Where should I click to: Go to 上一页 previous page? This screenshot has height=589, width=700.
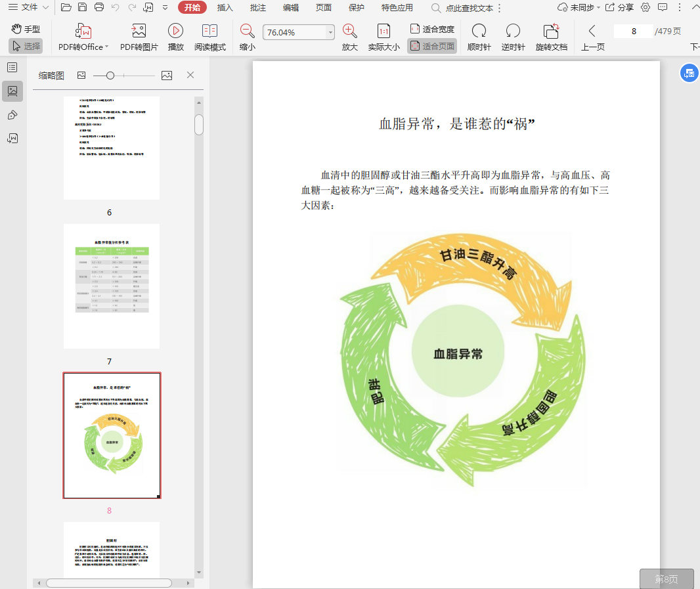[592, 37]
